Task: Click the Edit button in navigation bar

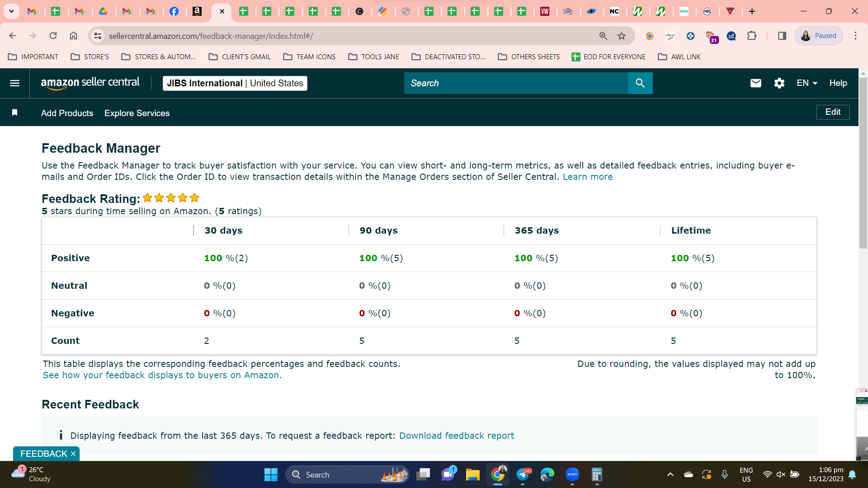Action: (833, 112)
